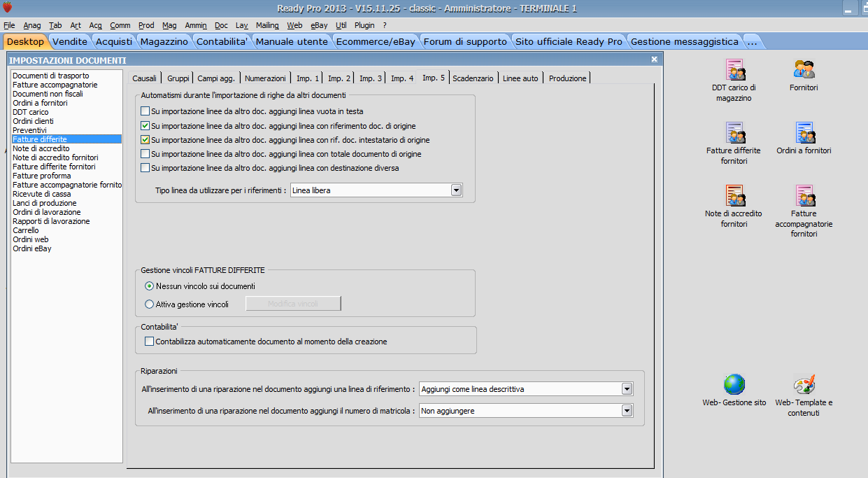The width and height of the screenshot is (868, 478).
Task: Switch to the Acquisti main tab
Action: (113, 41)
